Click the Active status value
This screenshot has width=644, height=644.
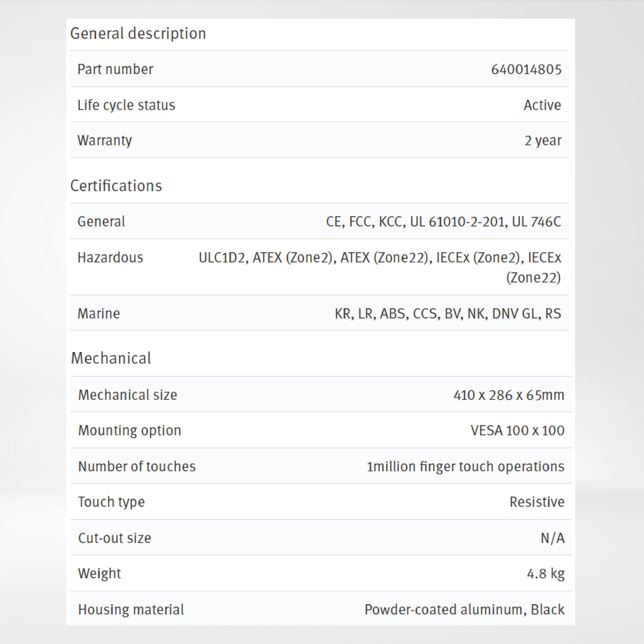pos(542,105)
